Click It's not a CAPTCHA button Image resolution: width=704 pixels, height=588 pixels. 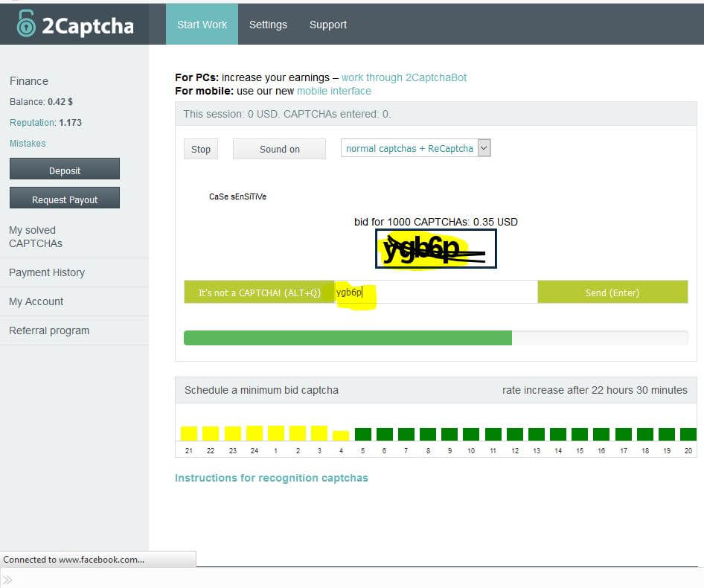pos(259,293)
